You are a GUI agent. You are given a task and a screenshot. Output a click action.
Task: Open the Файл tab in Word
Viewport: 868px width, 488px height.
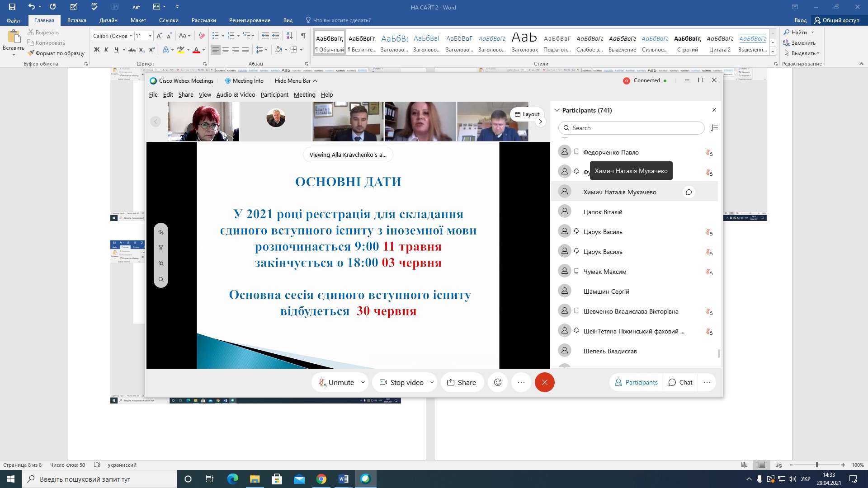[13, 20]
